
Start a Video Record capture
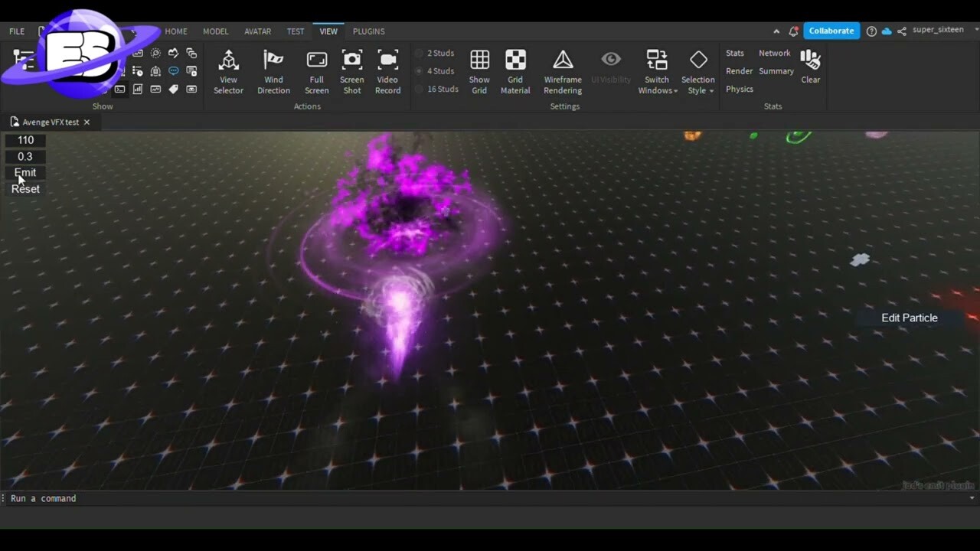point(387,70)
